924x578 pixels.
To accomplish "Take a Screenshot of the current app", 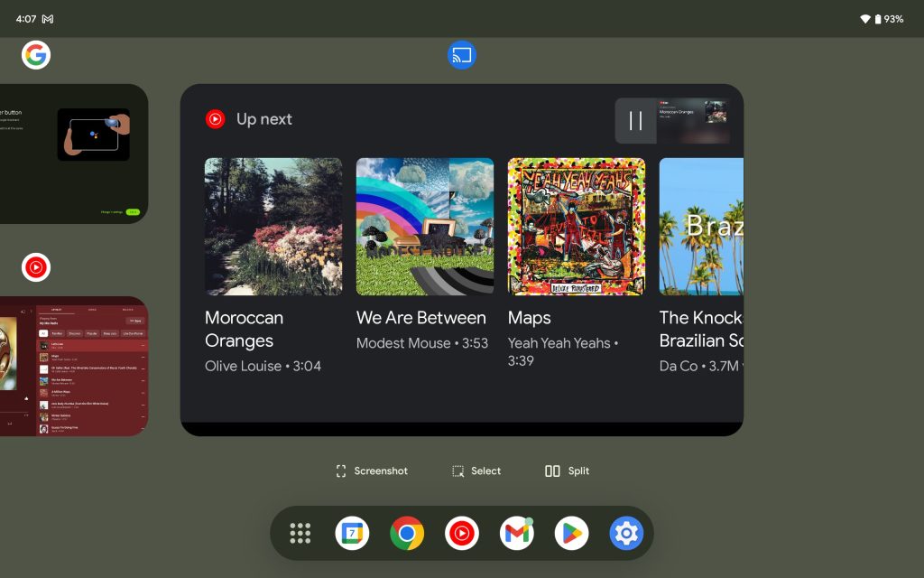I will (x=372, y=471).
